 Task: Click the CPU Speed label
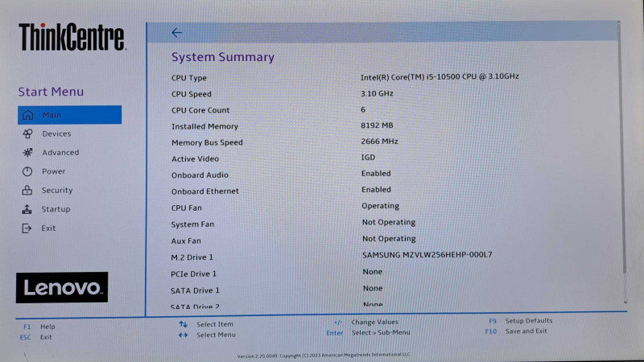[x=192, y=94]
